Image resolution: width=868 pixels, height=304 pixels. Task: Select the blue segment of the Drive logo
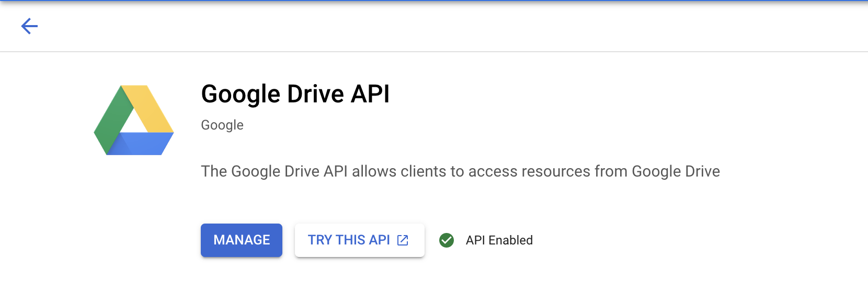141,144
